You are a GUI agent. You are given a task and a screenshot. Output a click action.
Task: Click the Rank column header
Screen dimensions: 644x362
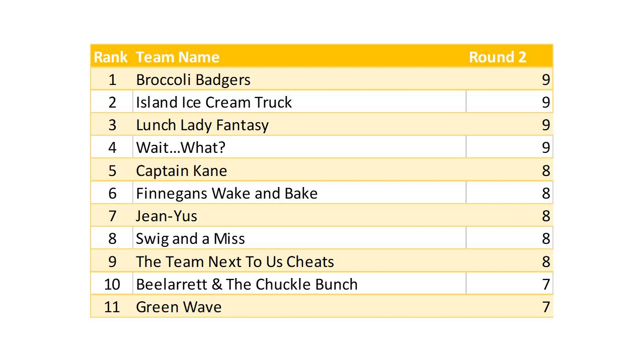(x=111, y=57)
